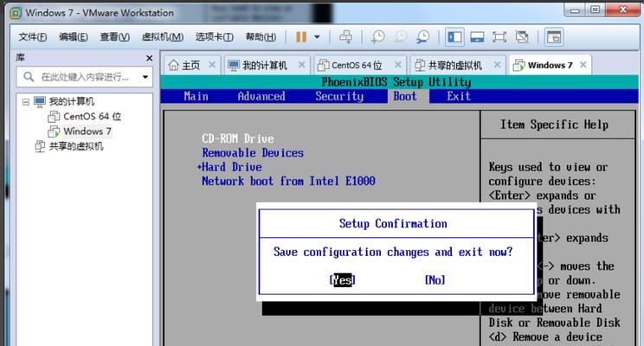644x346 pixels.
Task: Click the Pause virtual machine icon
Action: (301, 37)
